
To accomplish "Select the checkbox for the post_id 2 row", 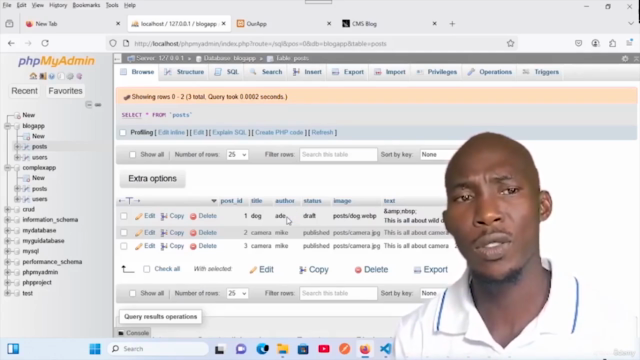I will pyautogui.click(x=124, y=233).
